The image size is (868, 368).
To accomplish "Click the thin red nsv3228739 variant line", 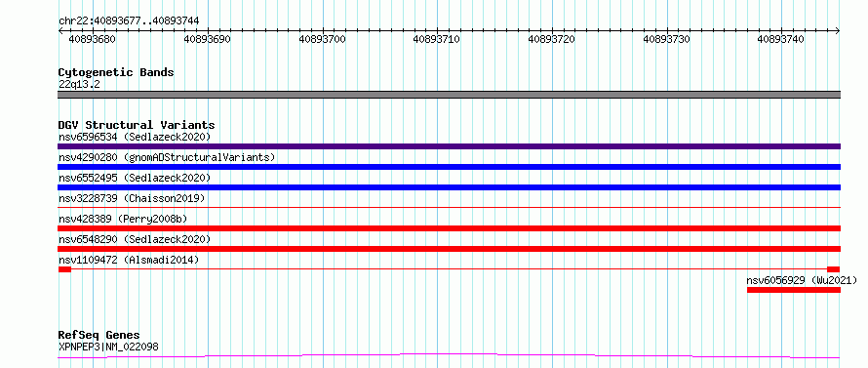I will pyautogui.click(x=449, y=207).
